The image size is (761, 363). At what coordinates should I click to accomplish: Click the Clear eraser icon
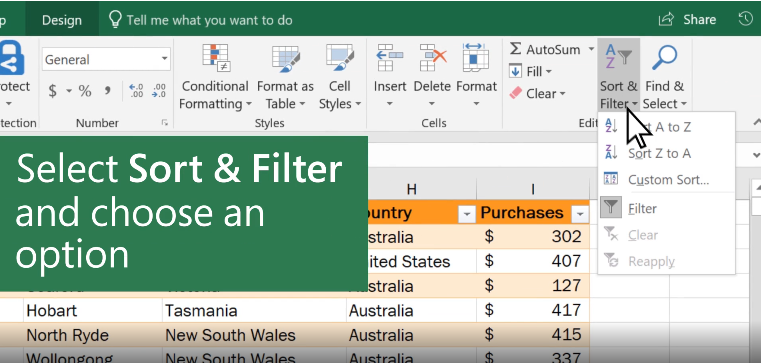tap(515, 93)
